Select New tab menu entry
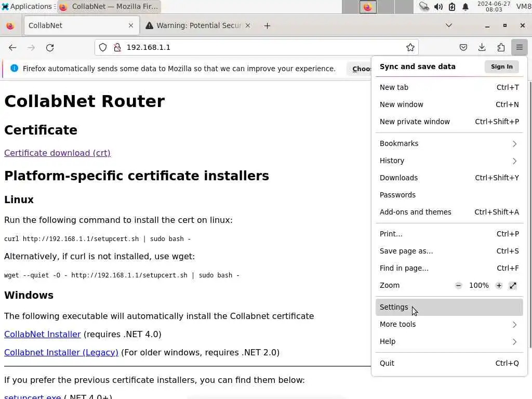The height and width of the screenshot is (399, 532). click(449, 87)
